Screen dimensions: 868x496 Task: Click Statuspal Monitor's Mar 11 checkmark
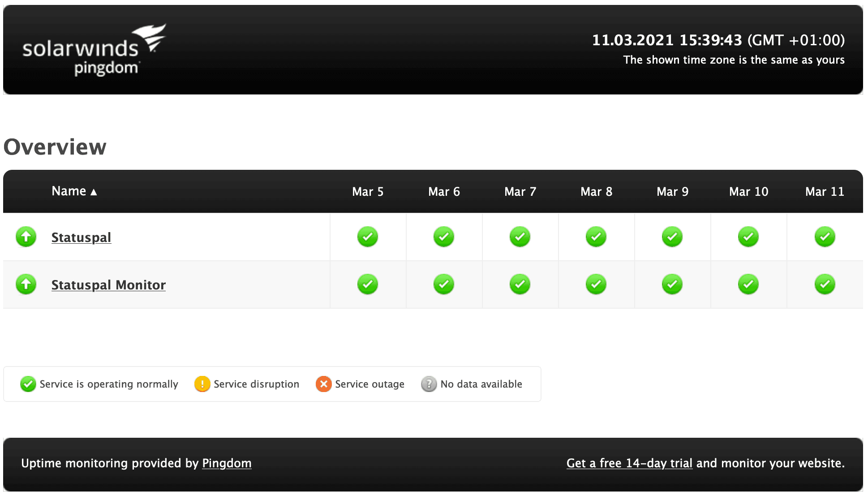point(825,284)
